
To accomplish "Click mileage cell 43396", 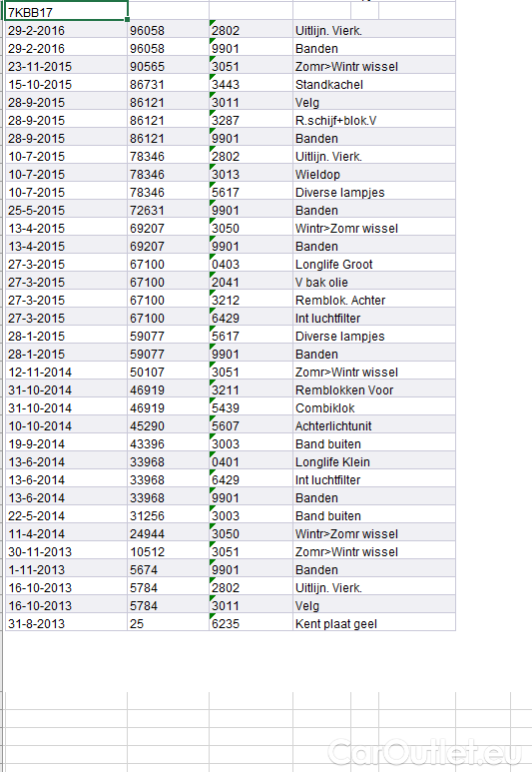I will (x=168, y=443).
